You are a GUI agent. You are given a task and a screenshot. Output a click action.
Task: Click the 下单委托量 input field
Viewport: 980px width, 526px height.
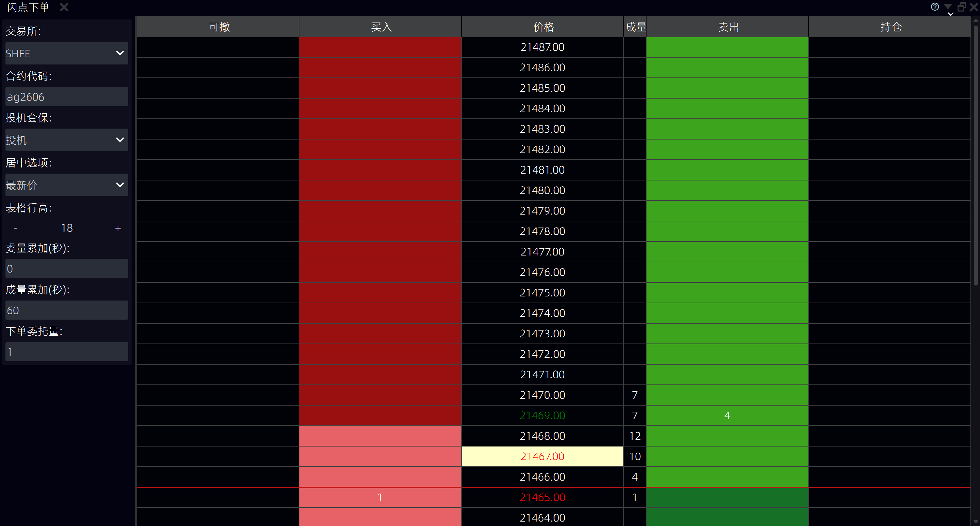(66, 352)
